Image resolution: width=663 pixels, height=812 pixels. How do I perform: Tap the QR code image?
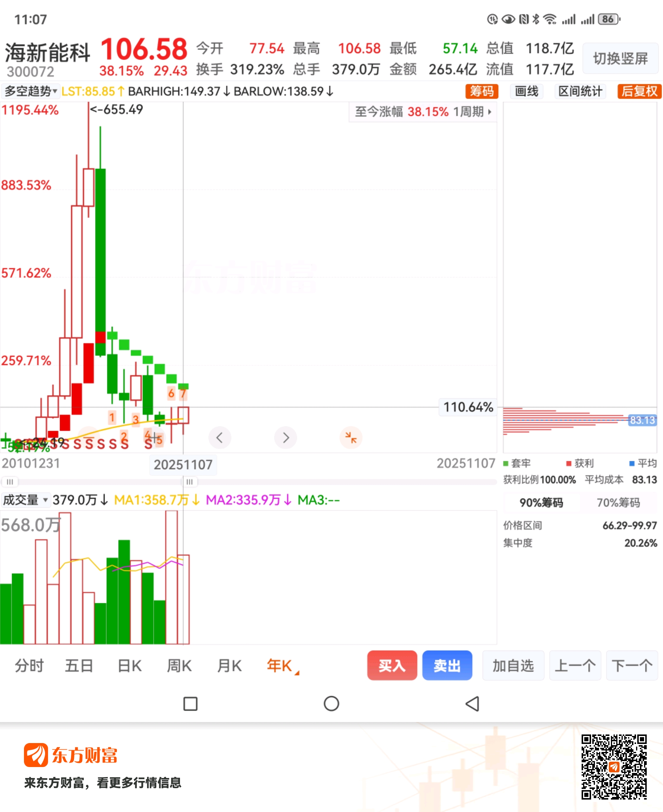614,767
